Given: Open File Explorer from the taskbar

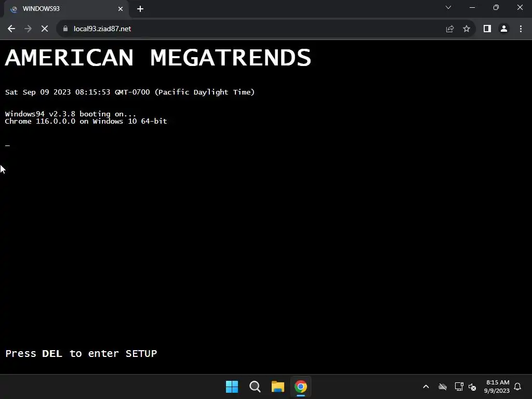Looking at the screenshot, I should click(278, 387).
